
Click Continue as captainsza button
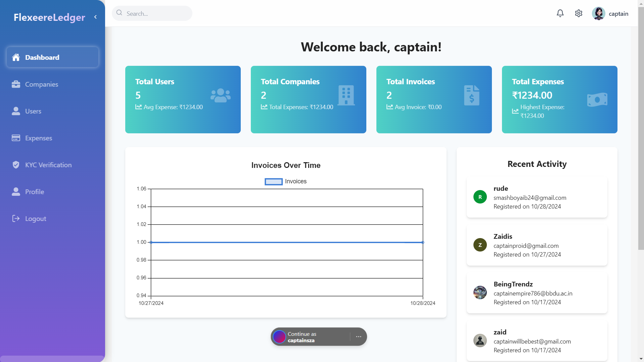(312, 337)
